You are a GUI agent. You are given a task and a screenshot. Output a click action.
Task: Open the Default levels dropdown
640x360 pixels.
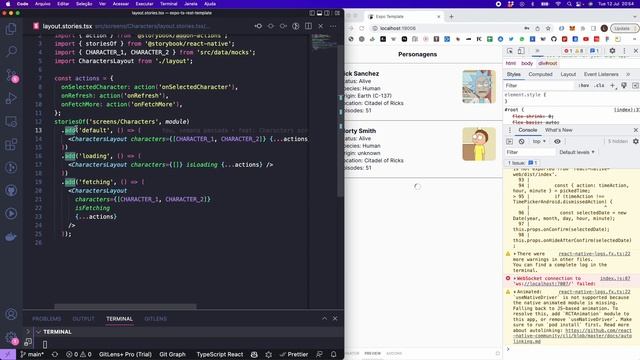[577, 152]
